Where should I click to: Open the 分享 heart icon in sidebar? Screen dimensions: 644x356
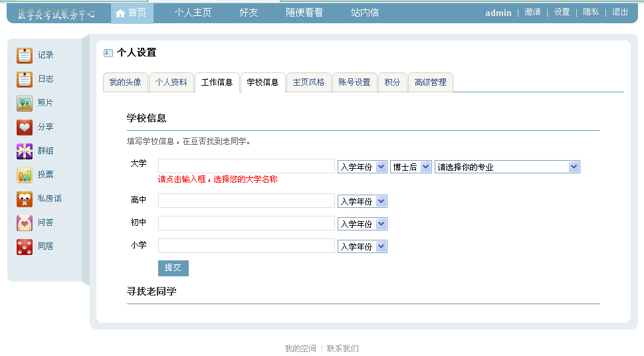click(x=24, y=128)
